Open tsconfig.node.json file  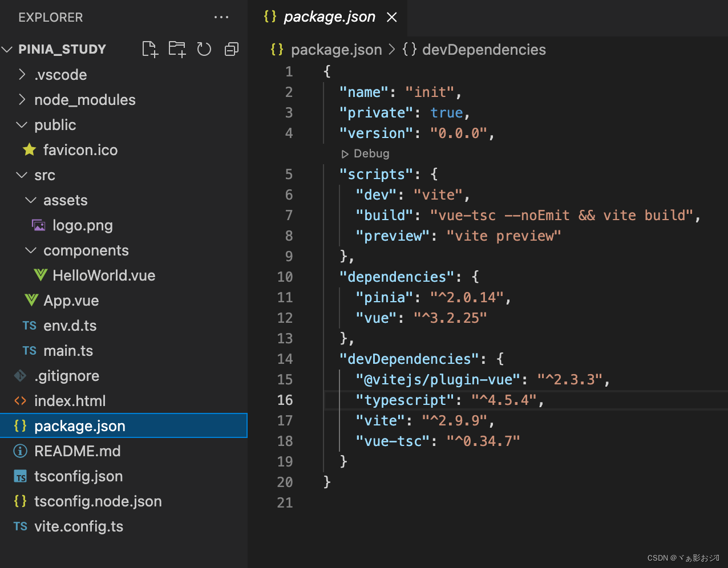pyautogui.click(x=98, y=501)
